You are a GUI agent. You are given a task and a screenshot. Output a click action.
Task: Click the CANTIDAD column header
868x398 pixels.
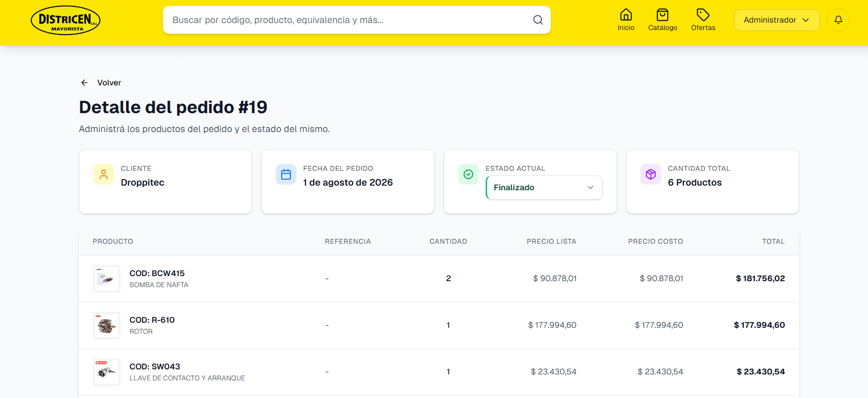pyautogui.click(x=448, y=241)
